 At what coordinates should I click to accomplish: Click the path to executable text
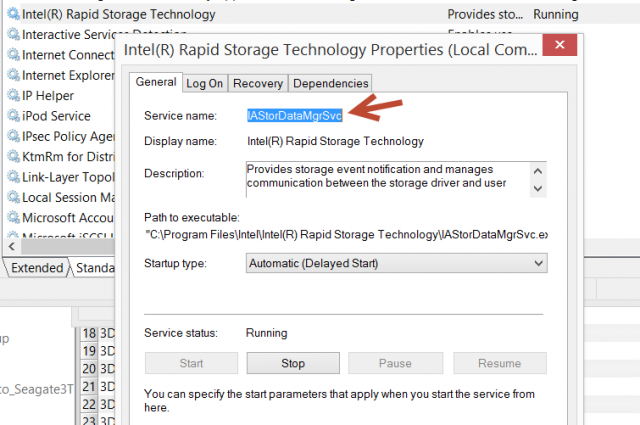347,235
